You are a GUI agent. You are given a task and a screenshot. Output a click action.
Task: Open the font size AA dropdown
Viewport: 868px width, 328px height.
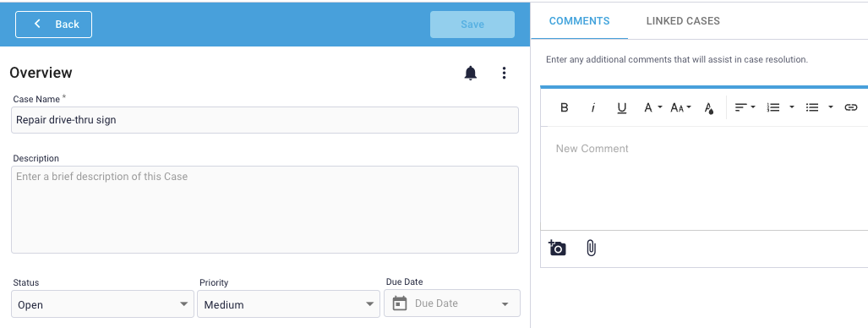[x=681, y=107]
